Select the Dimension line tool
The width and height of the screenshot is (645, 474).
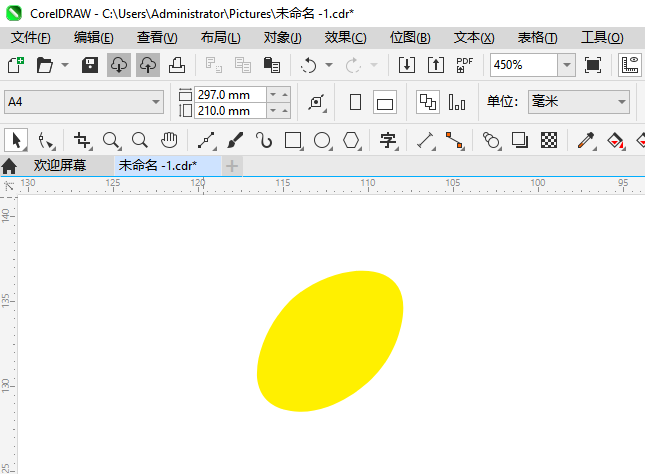[x=425, y=140]
